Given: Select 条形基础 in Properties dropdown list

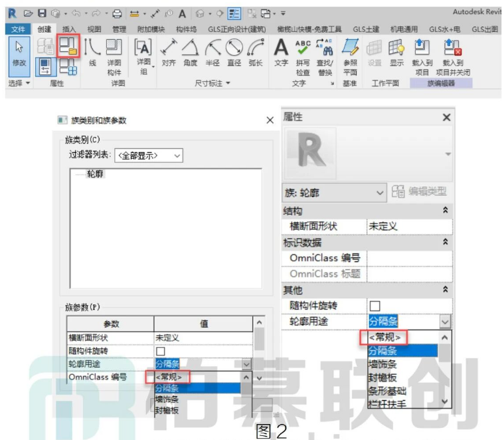Looking at the screenshot, I should coord(387,391).
